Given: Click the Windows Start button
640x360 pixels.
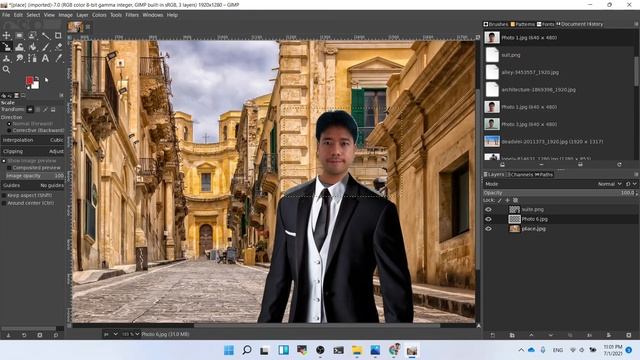Looking at the screenshot, I should coord(229,350).
